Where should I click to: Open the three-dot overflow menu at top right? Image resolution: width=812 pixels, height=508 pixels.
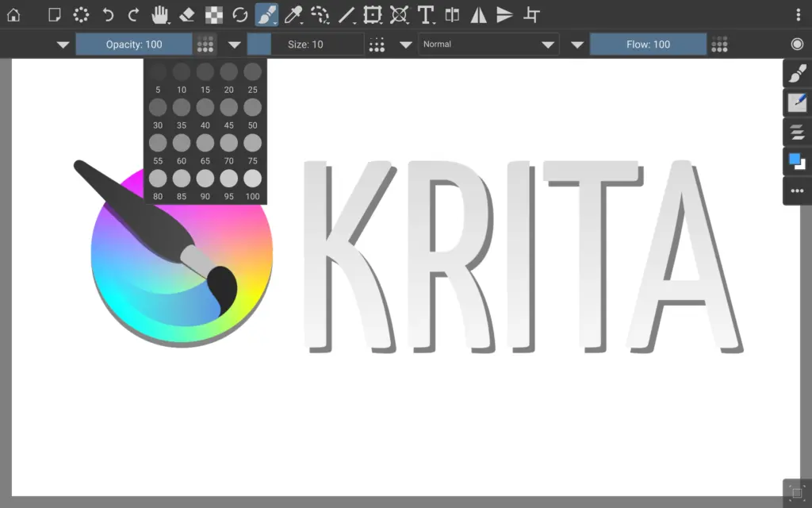click(798, 15)
